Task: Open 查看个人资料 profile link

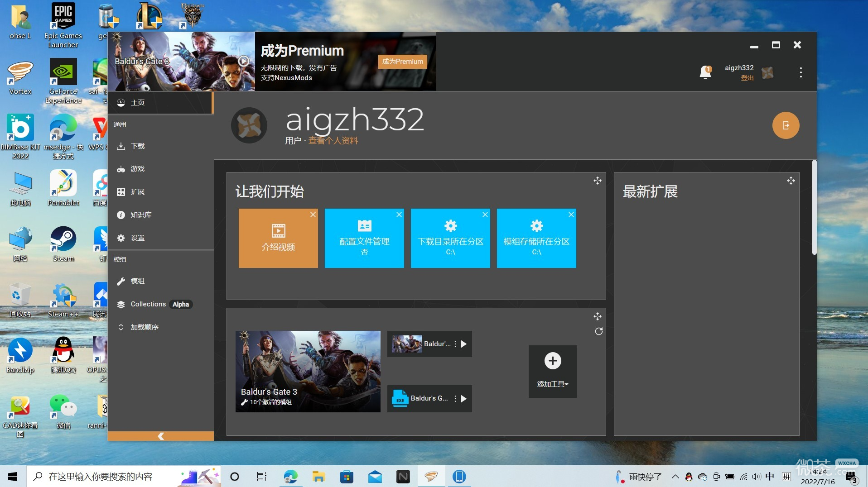Action: coord(333,141)
